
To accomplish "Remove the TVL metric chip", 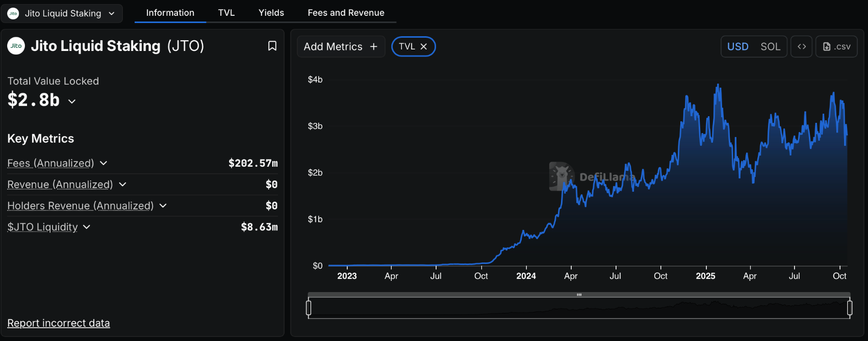I will pos(424,46).
